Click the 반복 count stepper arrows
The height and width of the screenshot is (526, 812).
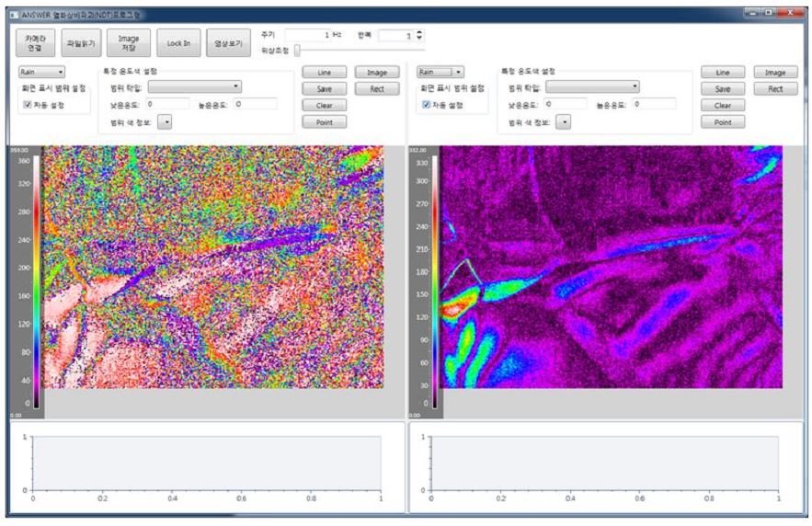tap(420, 35)
